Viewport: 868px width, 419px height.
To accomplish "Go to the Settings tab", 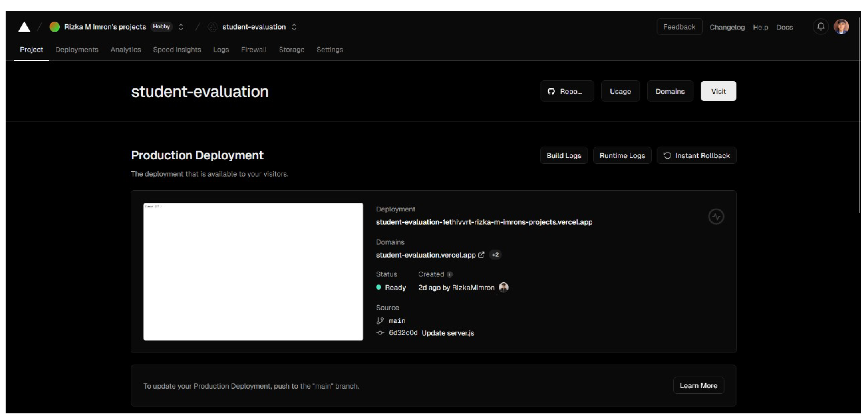I will (x=329, y=49).
